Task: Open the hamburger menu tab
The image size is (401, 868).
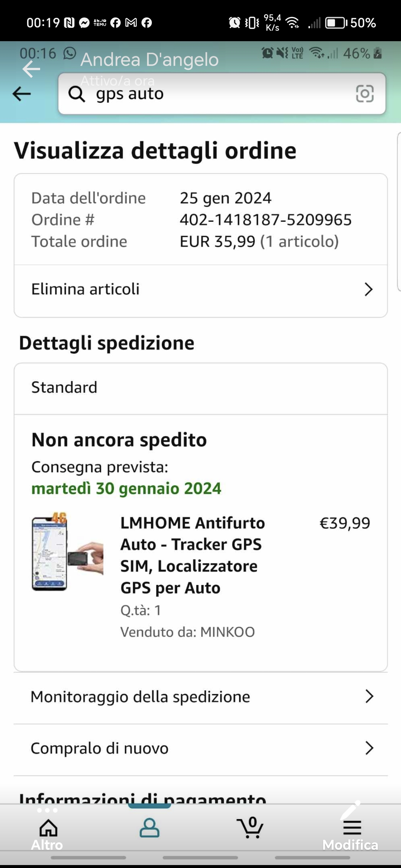Action: pos(352,828)
